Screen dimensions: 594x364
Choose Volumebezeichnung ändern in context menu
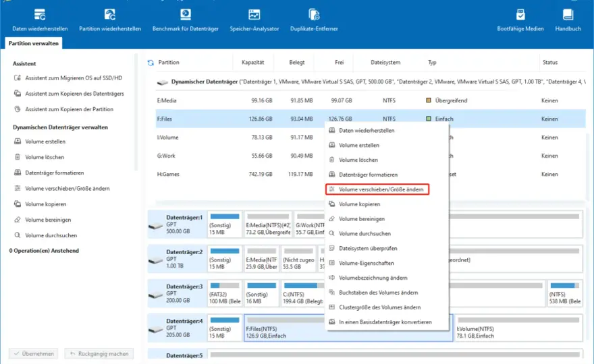click(387, 278)
